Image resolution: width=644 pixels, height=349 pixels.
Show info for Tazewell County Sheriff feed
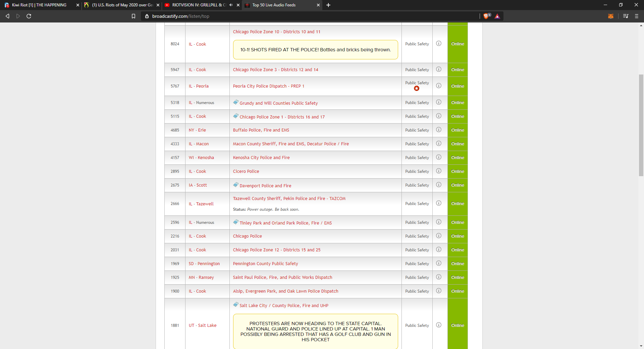[439, 203]
